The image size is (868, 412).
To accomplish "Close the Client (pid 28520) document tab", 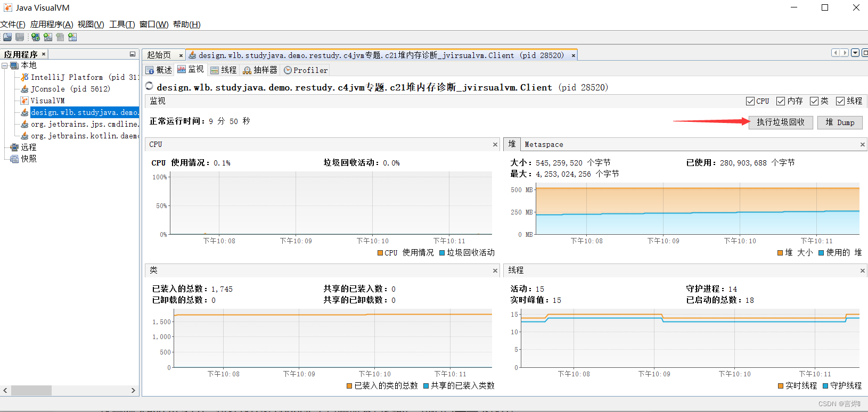I will tap(574, 55).
